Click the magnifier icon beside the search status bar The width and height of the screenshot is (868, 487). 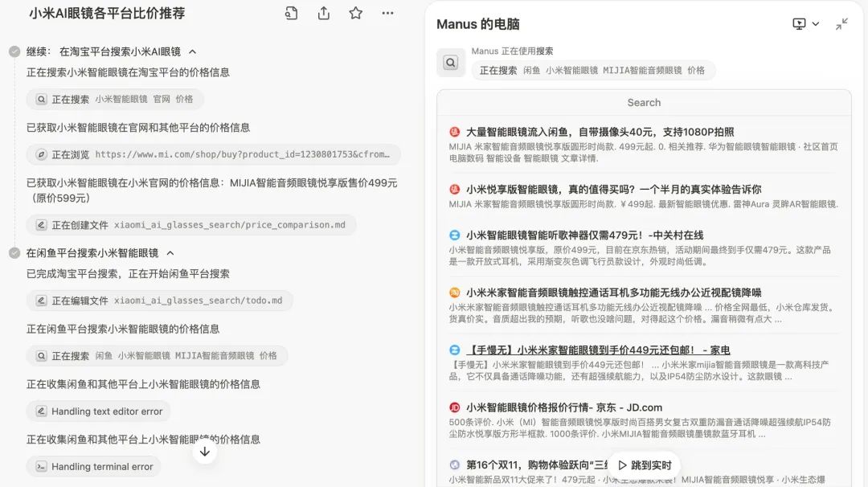point(450,62)
